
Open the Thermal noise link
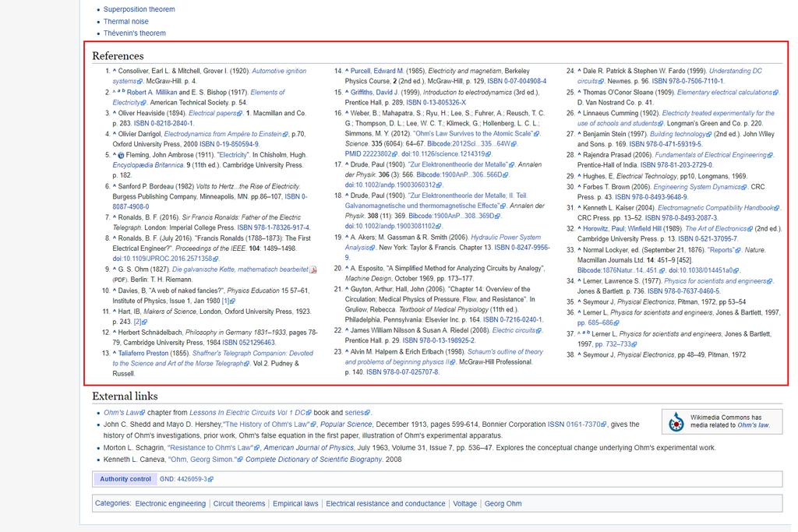pos(125,21)
